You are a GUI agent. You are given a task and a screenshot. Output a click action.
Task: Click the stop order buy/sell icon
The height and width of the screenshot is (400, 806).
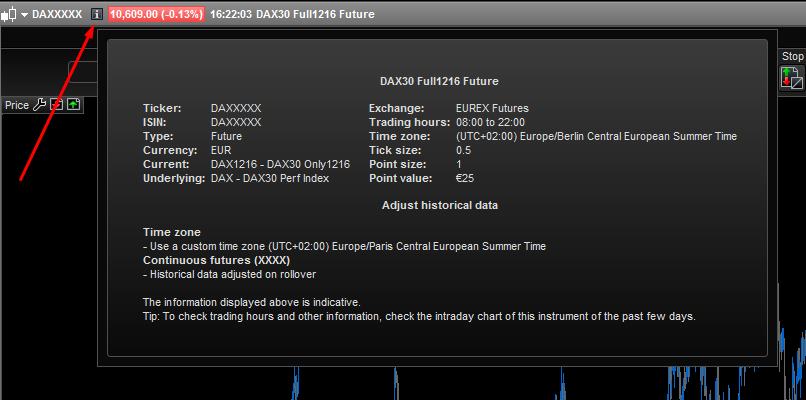(x=791, y=78)
